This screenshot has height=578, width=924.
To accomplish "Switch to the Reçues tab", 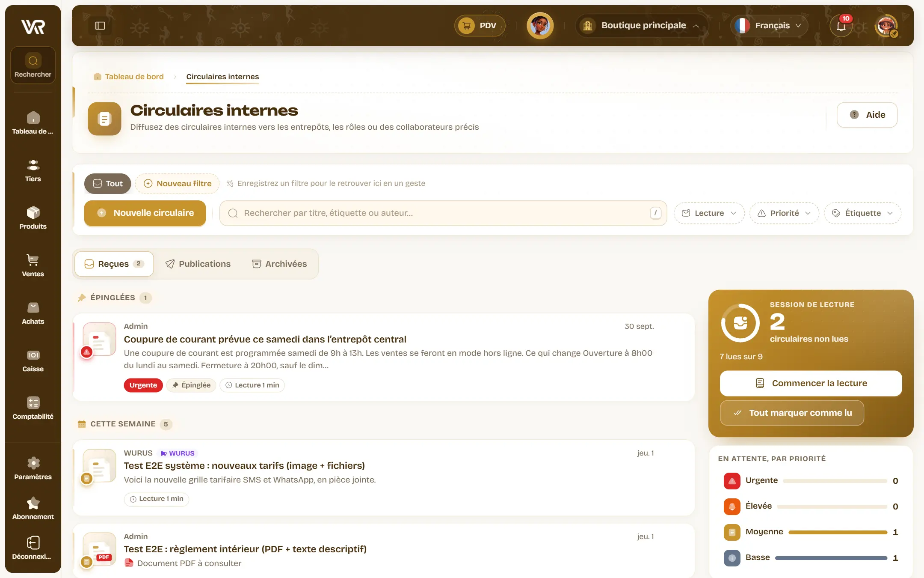I will (114, 264).
